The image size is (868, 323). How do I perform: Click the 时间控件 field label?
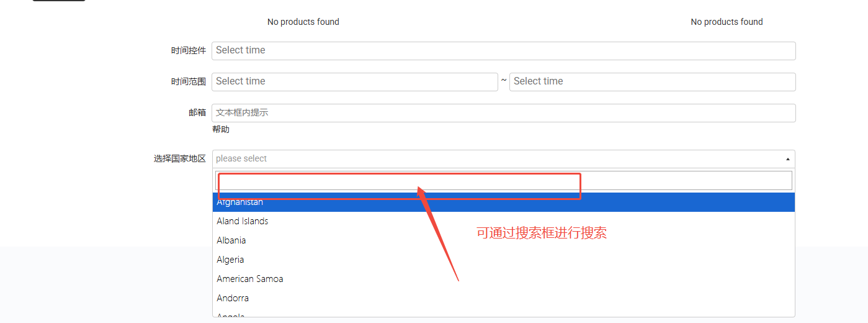188,51
